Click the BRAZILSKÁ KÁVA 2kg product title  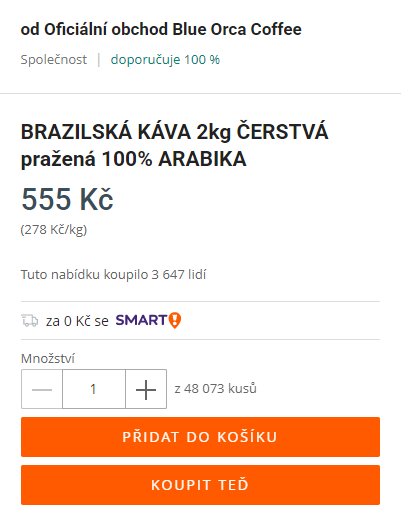(x=174, y=145)
